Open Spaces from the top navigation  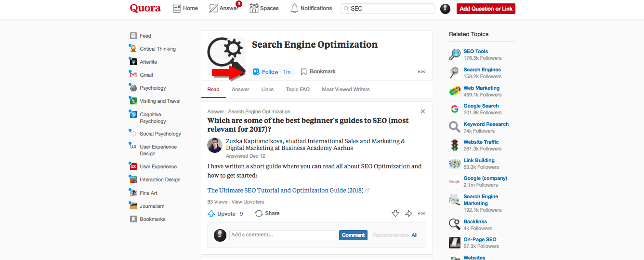tap(264, 8)
